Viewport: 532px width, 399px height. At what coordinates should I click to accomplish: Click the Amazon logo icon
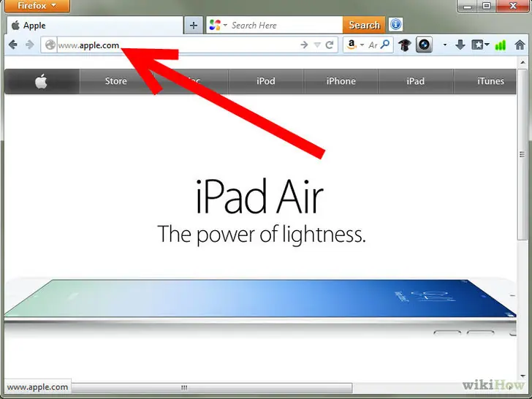click(x=351, y=45)
